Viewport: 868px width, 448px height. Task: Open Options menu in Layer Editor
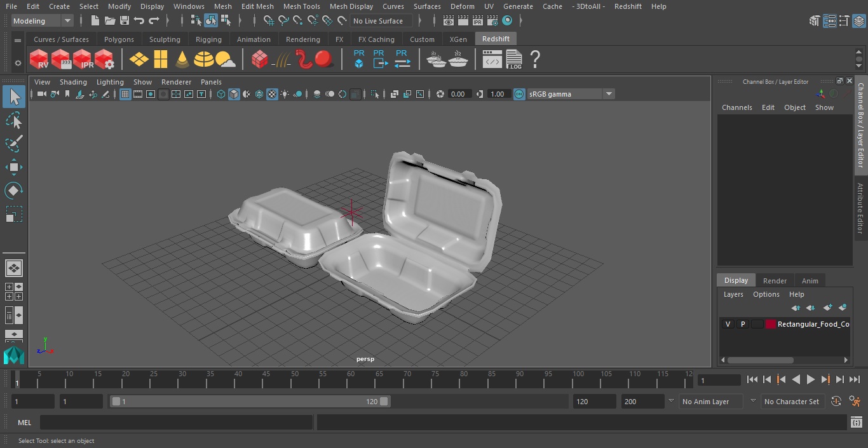point(766,294)
